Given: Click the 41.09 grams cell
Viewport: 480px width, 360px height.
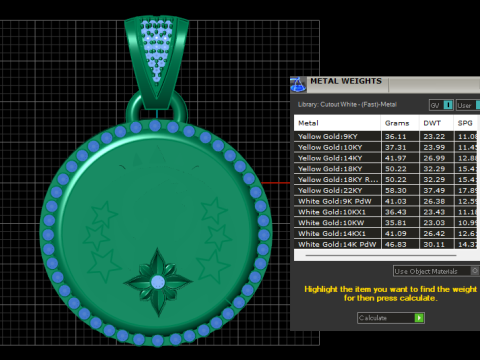Looking at the screenshot, I should pos(400,233).
